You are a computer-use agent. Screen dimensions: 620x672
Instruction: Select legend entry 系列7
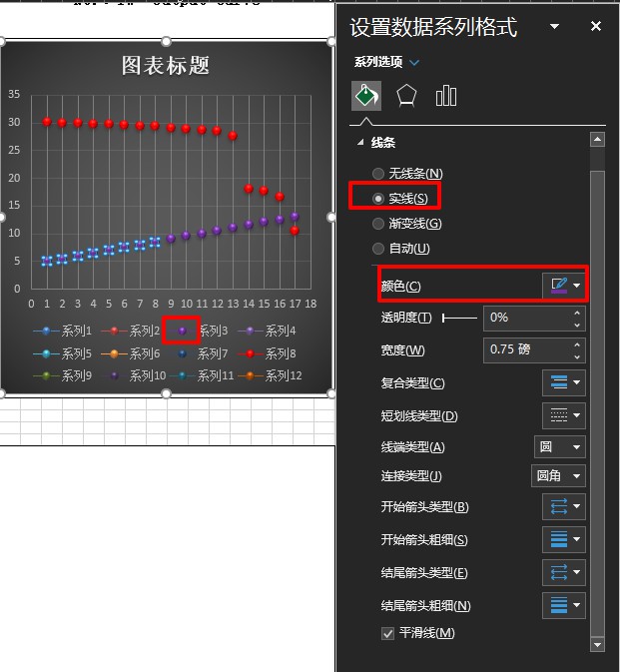(x=199, y=353)
